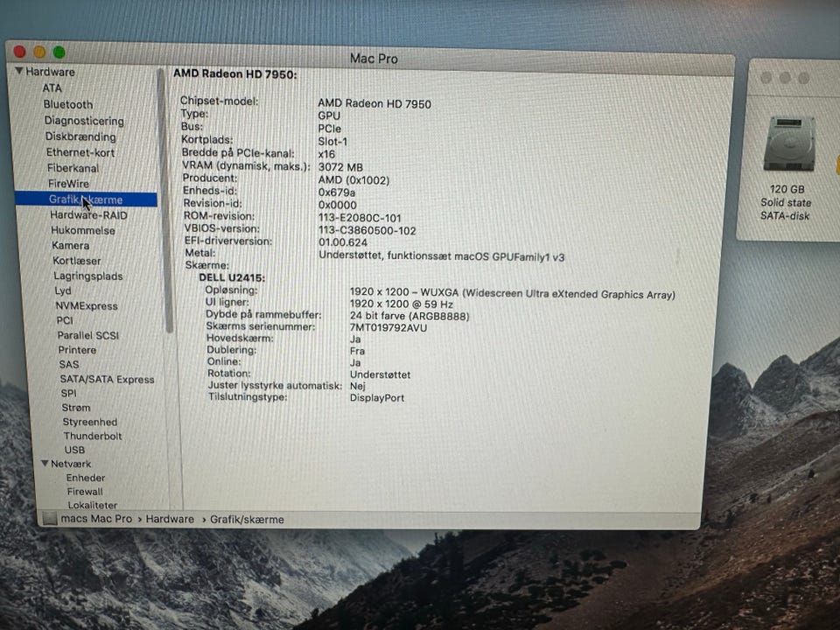840x630 pixels.
Task: Minimize the Mac Pro window with yellow button
Action: click(x=39, y=52)
